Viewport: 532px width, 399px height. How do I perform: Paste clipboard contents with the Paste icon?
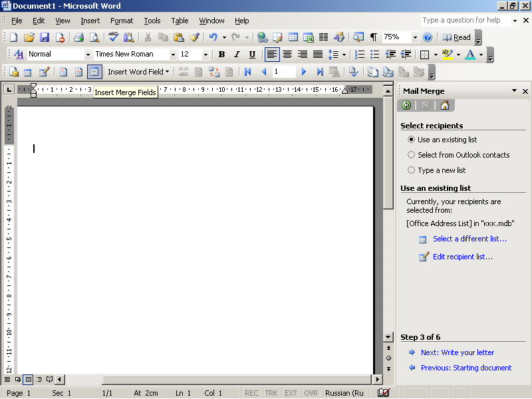click(x=178, y=37)
